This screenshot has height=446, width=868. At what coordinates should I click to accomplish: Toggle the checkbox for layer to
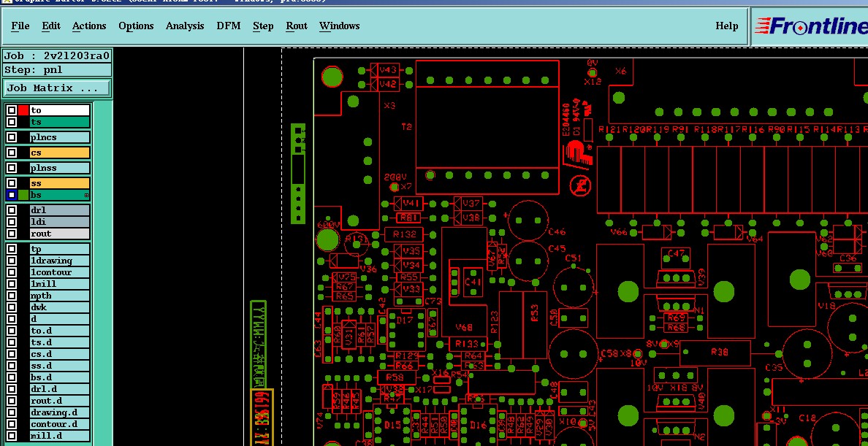[12, 110]
